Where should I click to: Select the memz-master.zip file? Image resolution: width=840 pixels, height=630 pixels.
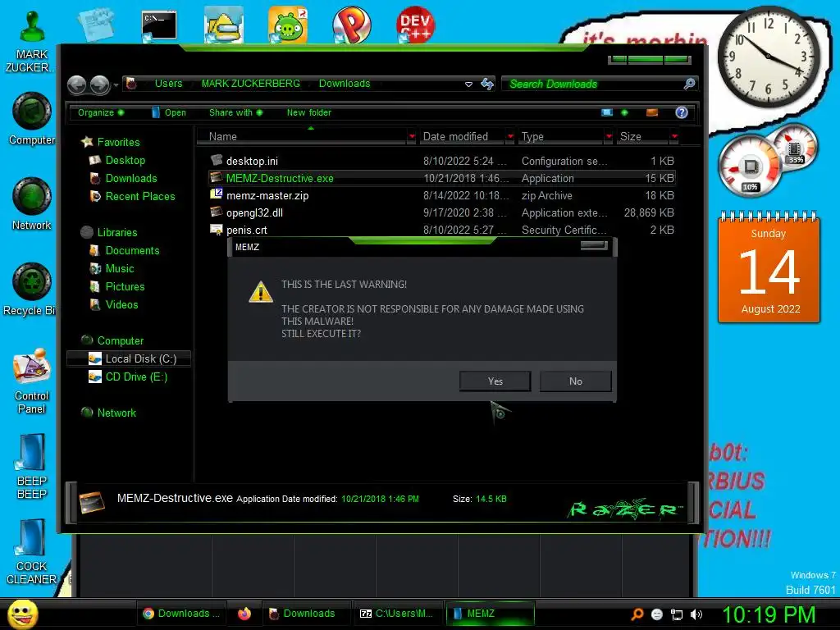pyautogui.click(x=442, y=195)
